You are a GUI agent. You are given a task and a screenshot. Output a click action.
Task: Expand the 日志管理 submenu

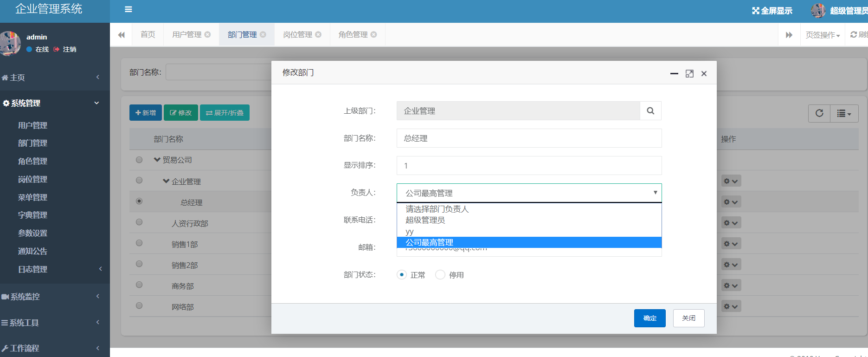(x=55, y=269)
